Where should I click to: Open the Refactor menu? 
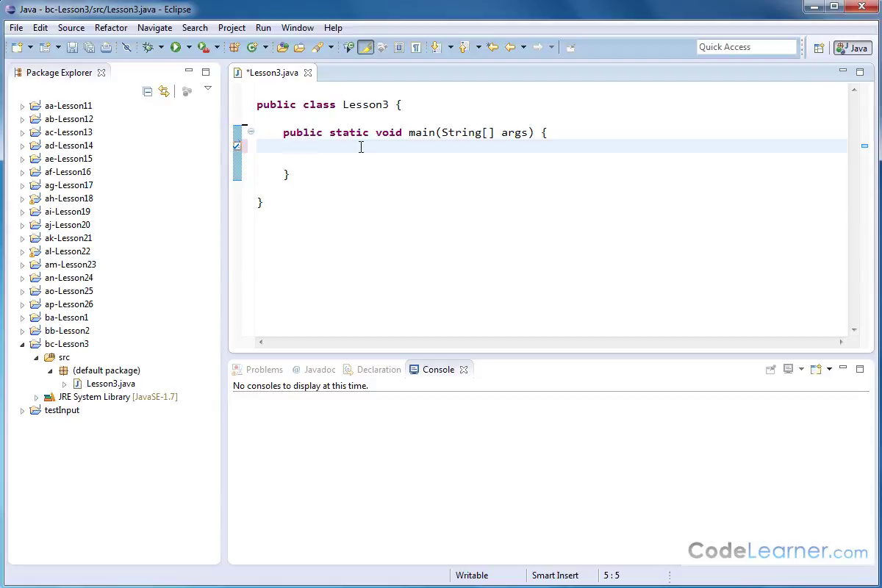click(x=111, y=27)
